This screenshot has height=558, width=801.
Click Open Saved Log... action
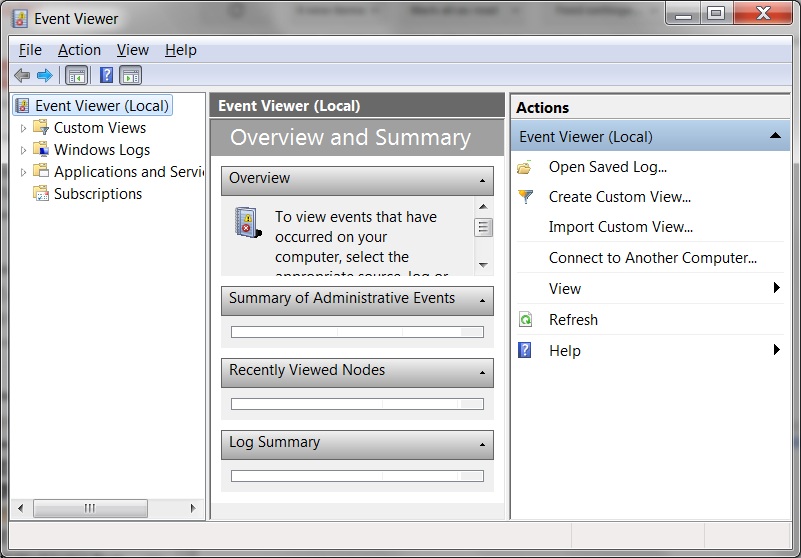[x=608, y=167]
